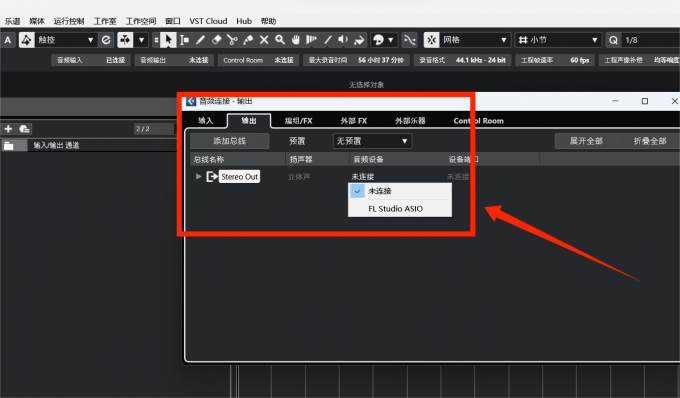Switch to the 外部乐器 tab

[x=410, y=121]
